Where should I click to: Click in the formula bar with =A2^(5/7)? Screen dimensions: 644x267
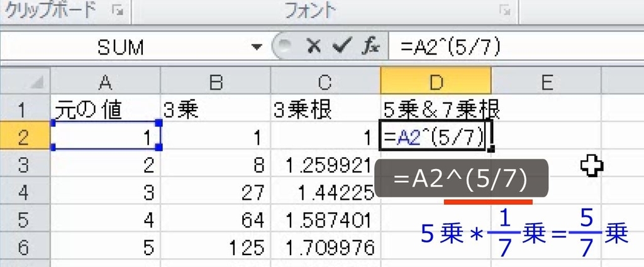tap(516, 46)
